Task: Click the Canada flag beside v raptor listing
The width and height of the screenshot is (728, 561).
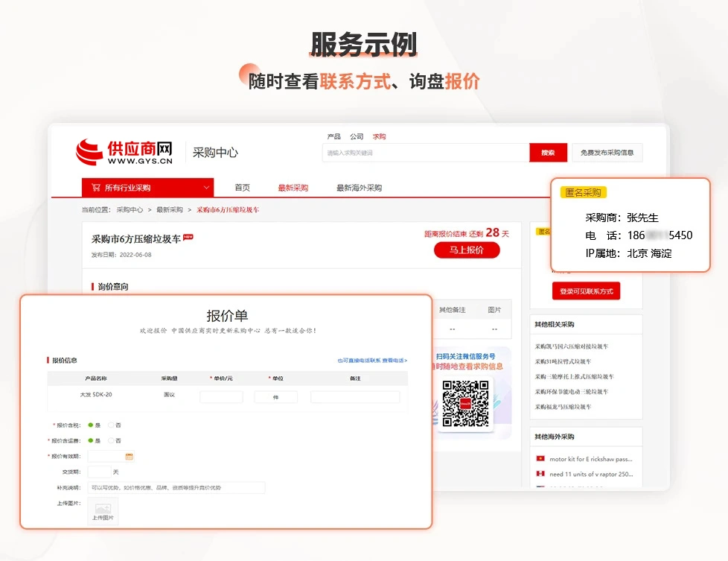Action: point(540,474)
